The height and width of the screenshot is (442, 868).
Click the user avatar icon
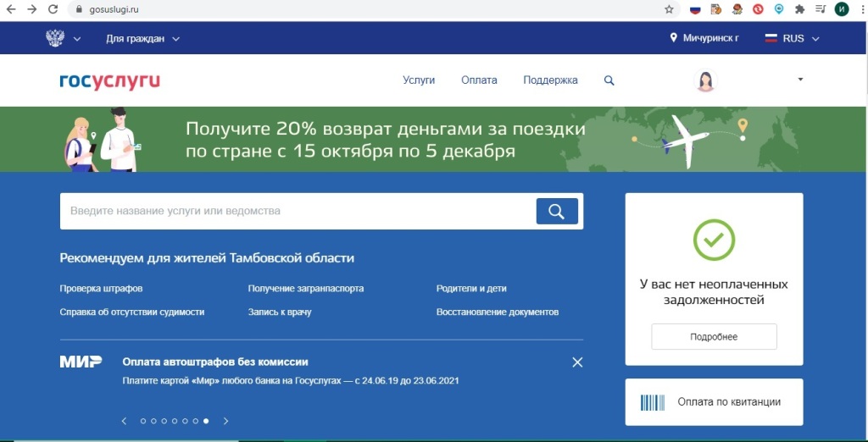[x=705, y=80]
